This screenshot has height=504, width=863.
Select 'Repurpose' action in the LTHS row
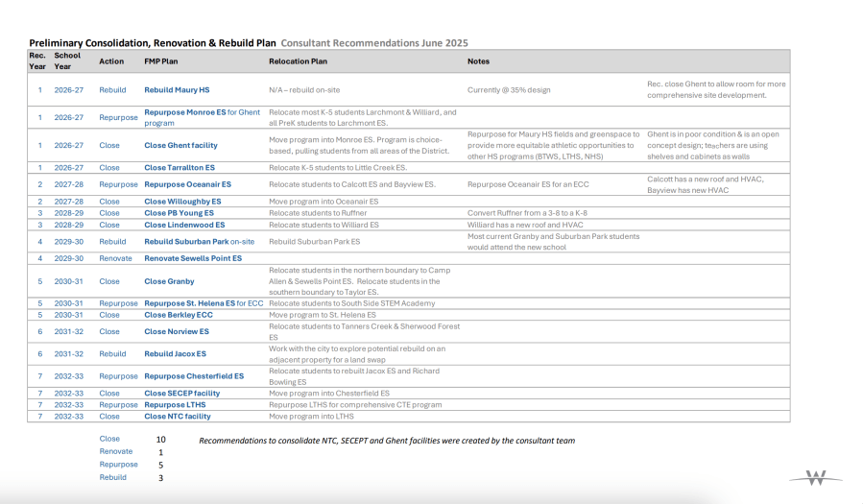point(118,405)
